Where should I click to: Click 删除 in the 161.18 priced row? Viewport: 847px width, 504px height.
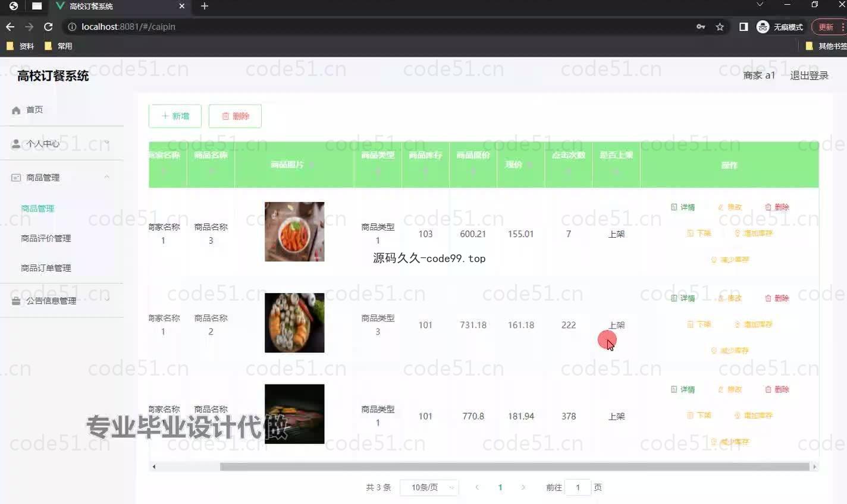click(777, 298)
